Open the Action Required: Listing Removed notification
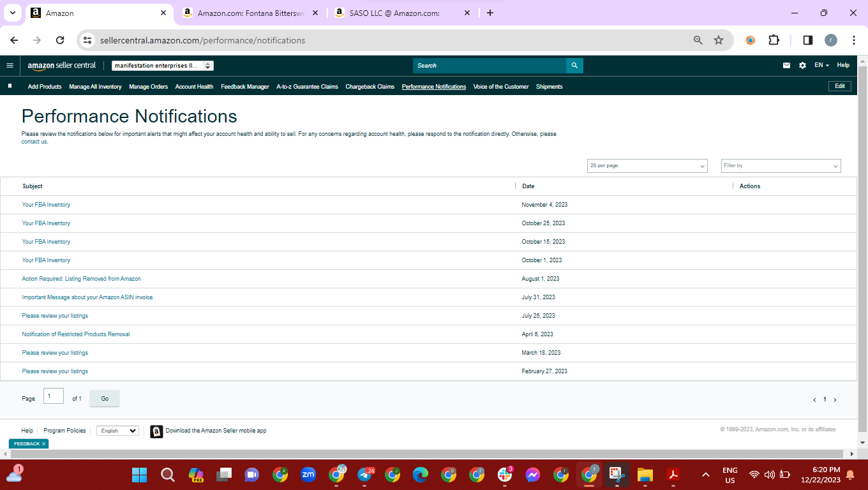 81,279
